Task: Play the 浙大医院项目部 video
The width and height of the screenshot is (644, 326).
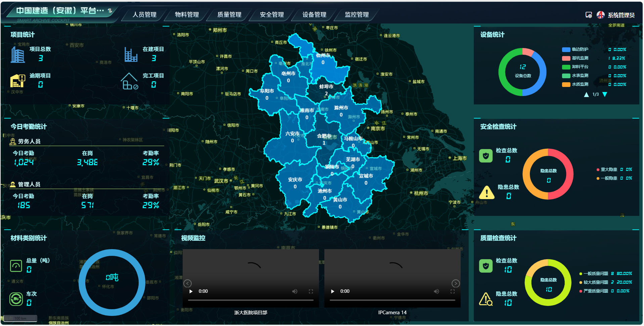Action: pos(191,291)
